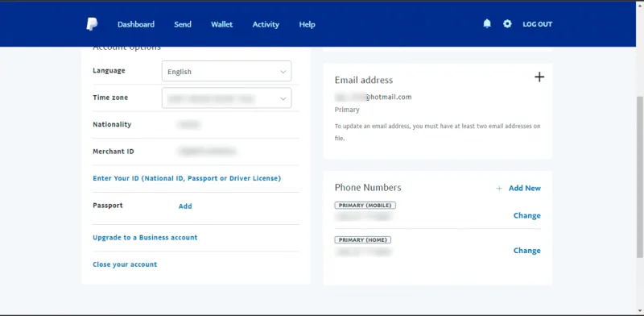The width and height of the screenshot is (644, 316).
Task: Click Upgrade to a Business account
Action: point(145,238)
